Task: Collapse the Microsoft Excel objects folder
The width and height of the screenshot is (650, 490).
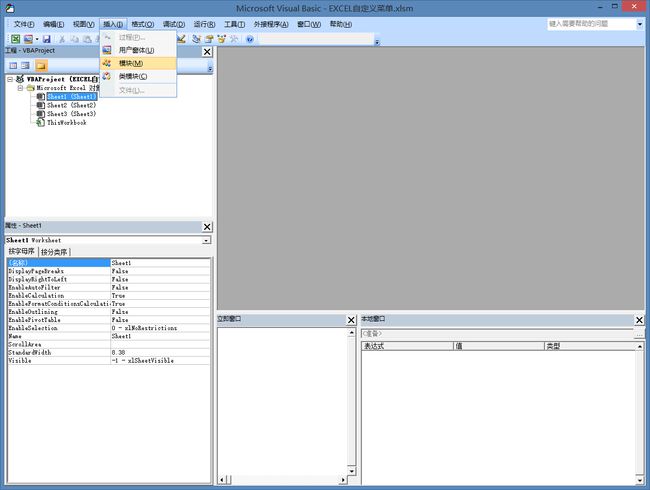Action: (x=20, y=87)
